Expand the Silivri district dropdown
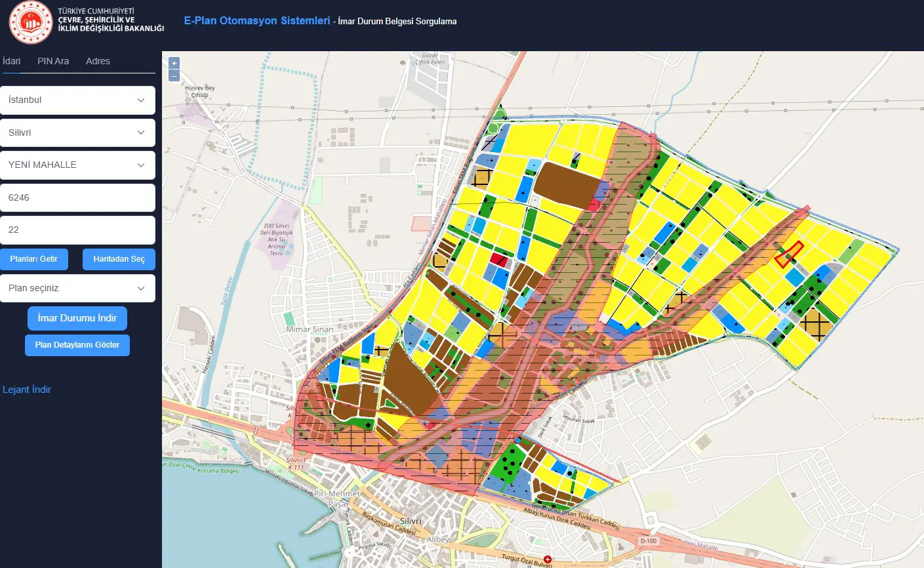This screenshot has width=924, height=568. pyautogui.click(x=77, y=132)
